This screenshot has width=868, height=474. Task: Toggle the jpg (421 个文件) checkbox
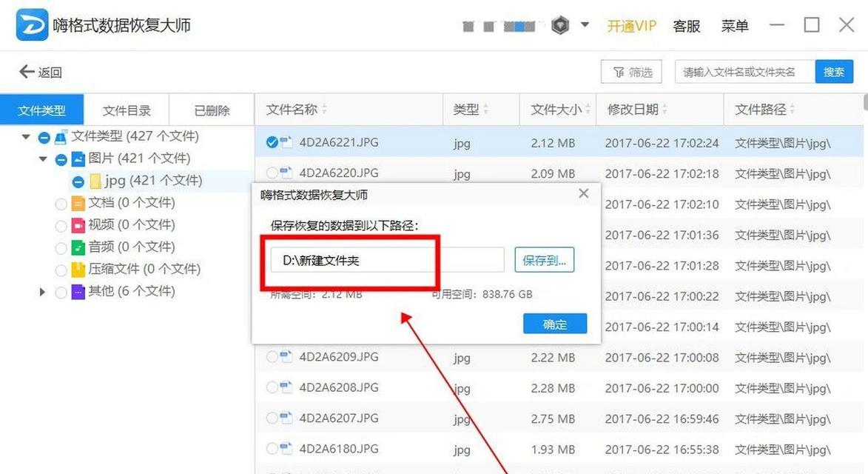click(78, 181)
